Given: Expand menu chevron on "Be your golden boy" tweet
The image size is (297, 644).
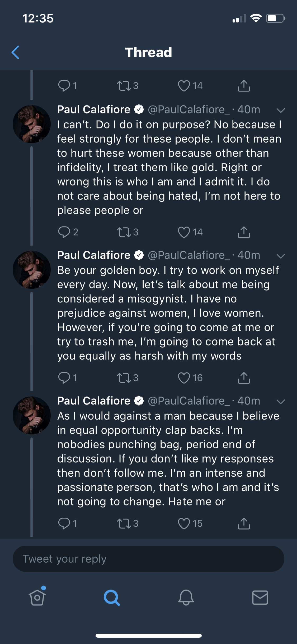Looking at the screenshot, I should [x=280, y=256].
